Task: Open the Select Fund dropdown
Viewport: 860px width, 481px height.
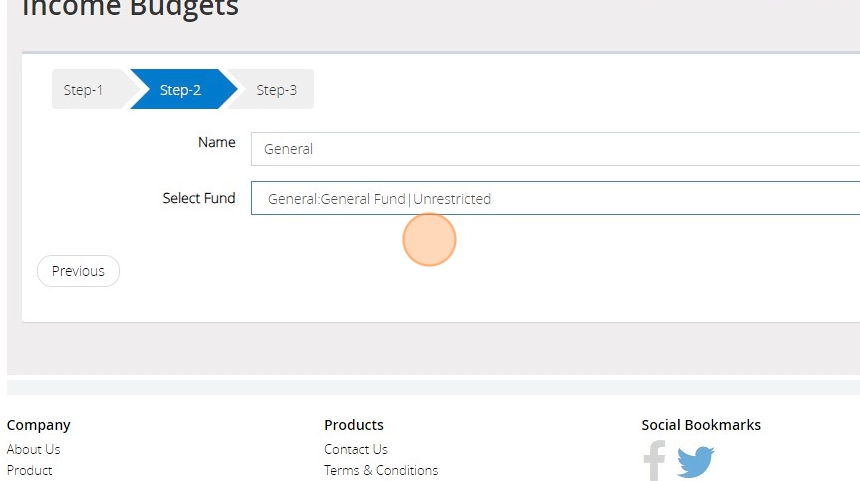Action: tap(555, 198)
